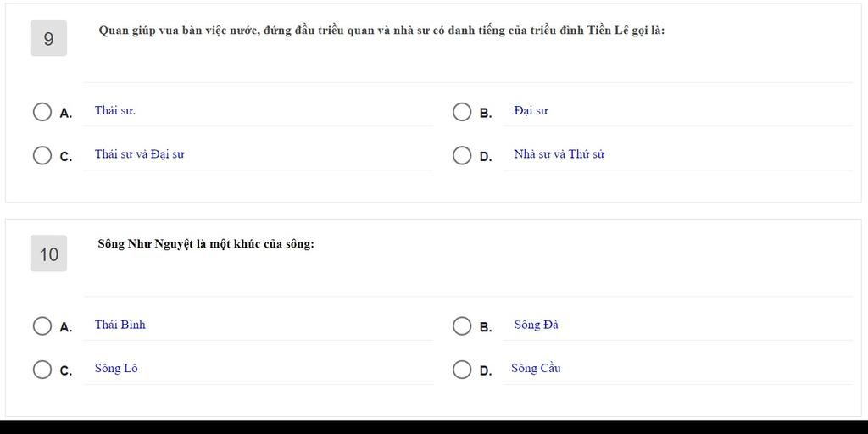
Task: Click the question 9 prompt about Tiền Lê
Action: pyautogui.click(x=381, y=31)
